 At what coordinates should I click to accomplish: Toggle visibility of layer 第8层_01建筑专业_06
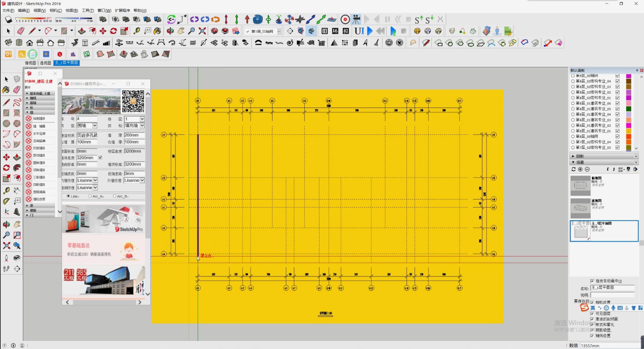(617, 103)
